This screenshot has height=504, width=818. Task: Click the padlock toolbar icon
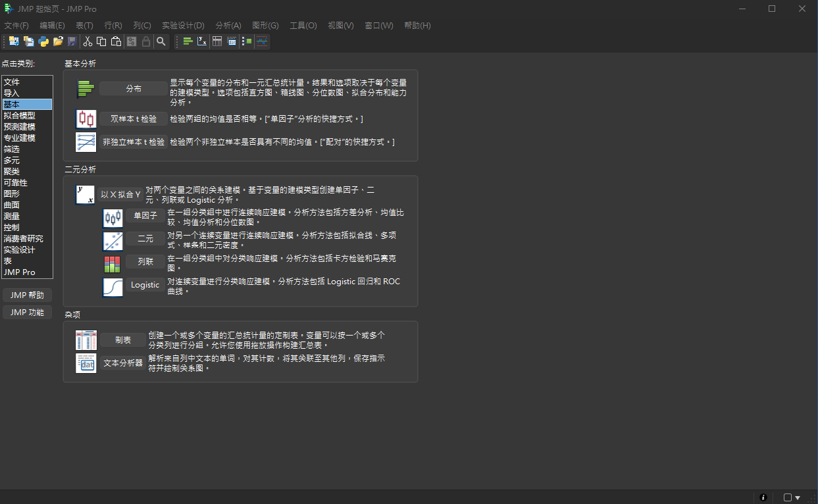[x=146, y=41]
